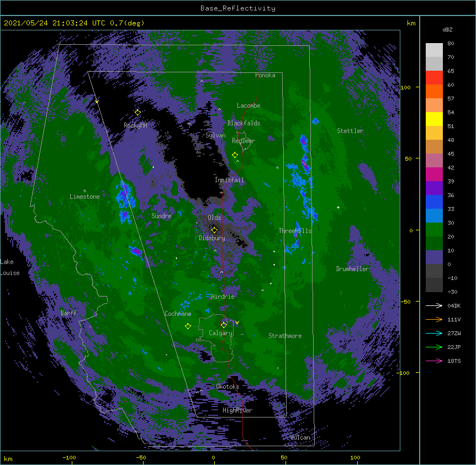This screenshot has width=476, height=465.
Task: Click the -100 tick on bottom km axis
Action: coord(69,457)
